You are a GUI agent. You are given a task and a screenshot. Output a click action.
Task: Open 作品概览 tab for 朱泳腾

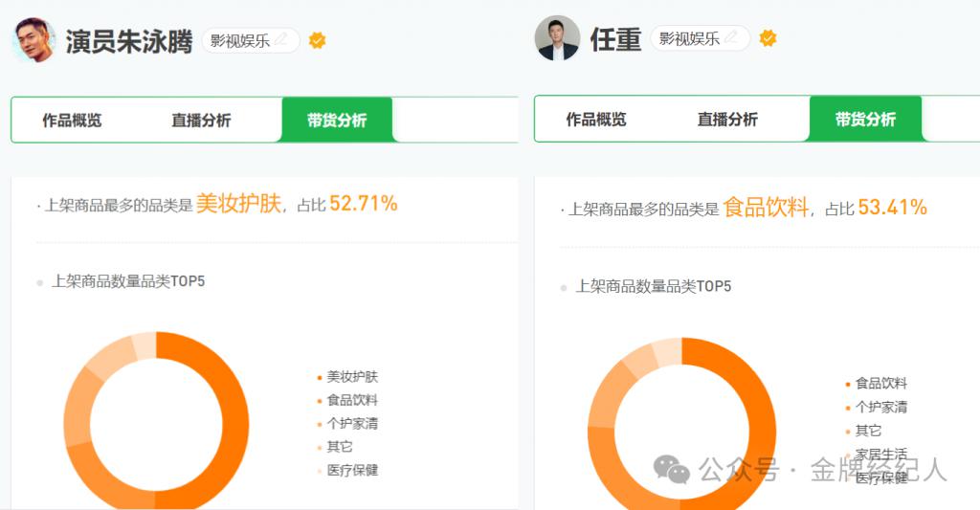[72, 121]
